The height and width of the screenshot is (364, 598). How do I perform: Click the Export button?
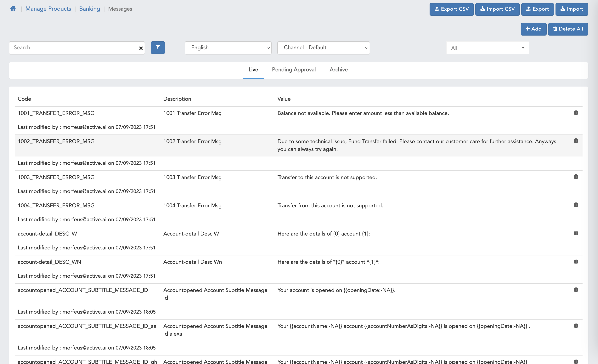(537, 9)
